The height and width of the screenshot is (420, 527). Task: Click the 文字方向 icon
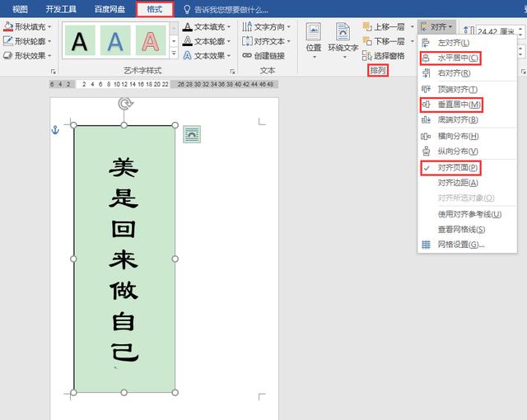pos(247,26)
